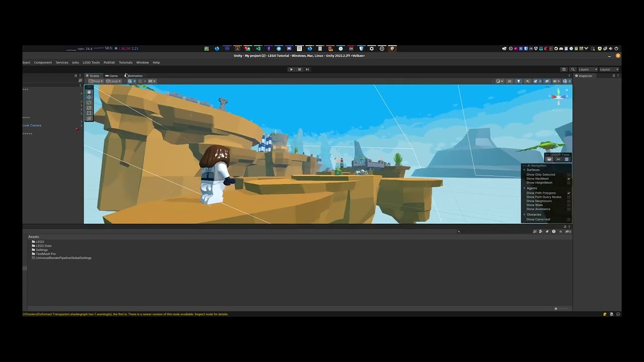Toggle 2D scene view mode
The width and height of the screenshot is (644, 362).
pos(509,81)
